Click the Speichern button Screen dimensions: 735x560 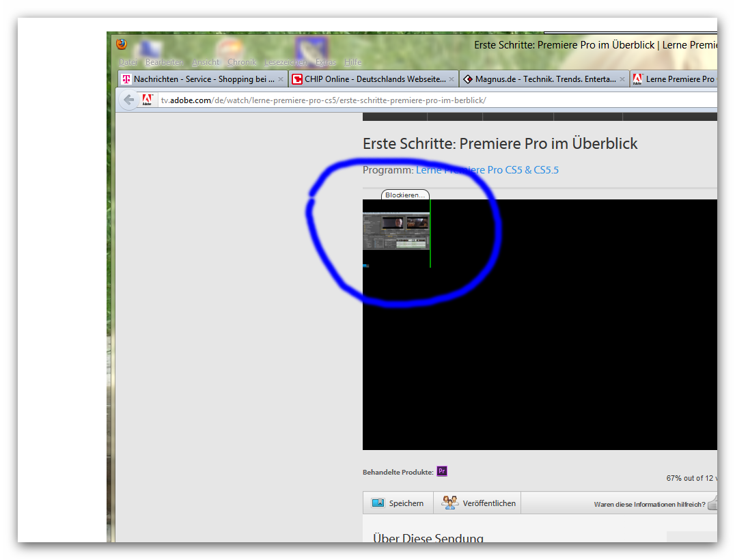[x=398, y=503]
